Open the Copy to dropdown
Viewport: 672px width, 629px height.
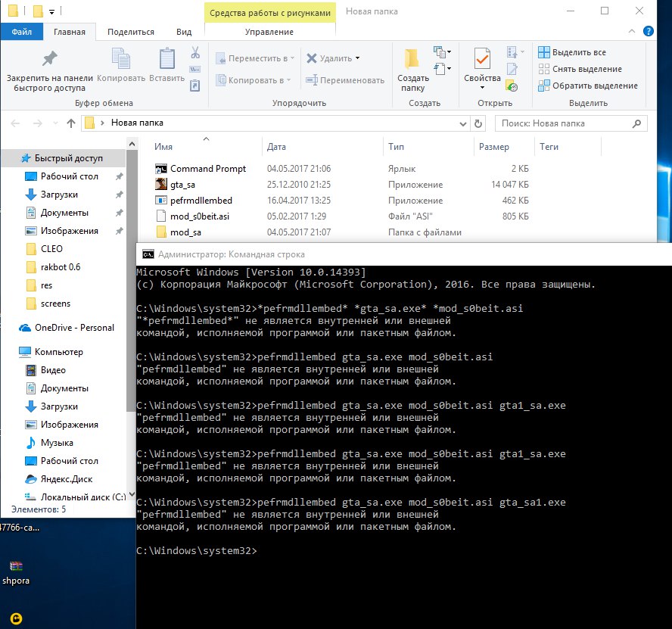coord(289,80)
